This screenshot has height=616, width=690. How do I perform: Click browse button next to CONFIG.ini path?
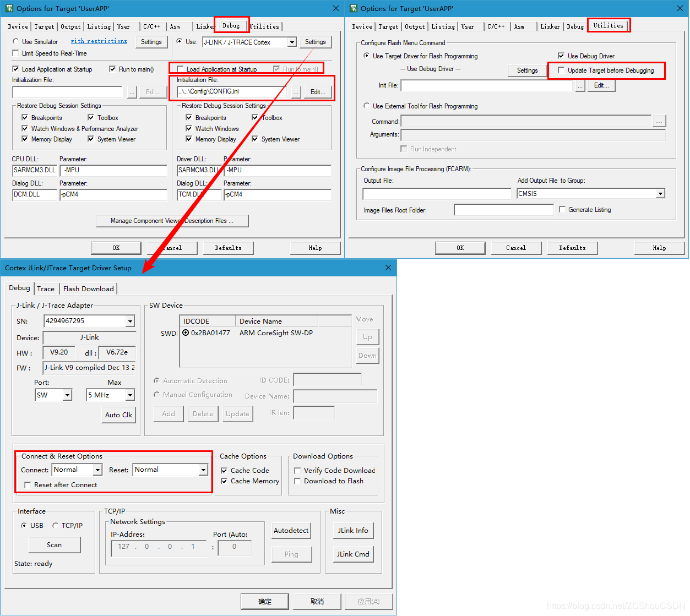click(296, 92)
